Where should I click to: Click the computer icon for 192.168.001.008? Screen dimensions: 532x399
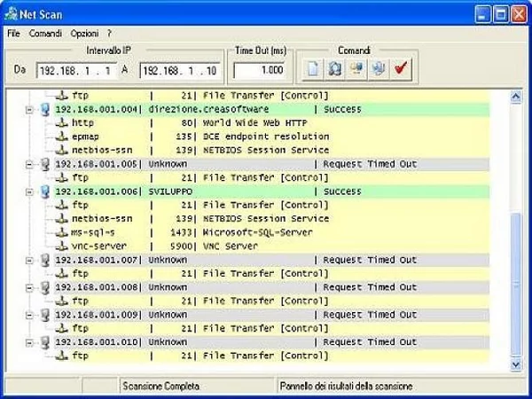click(45, 287)
